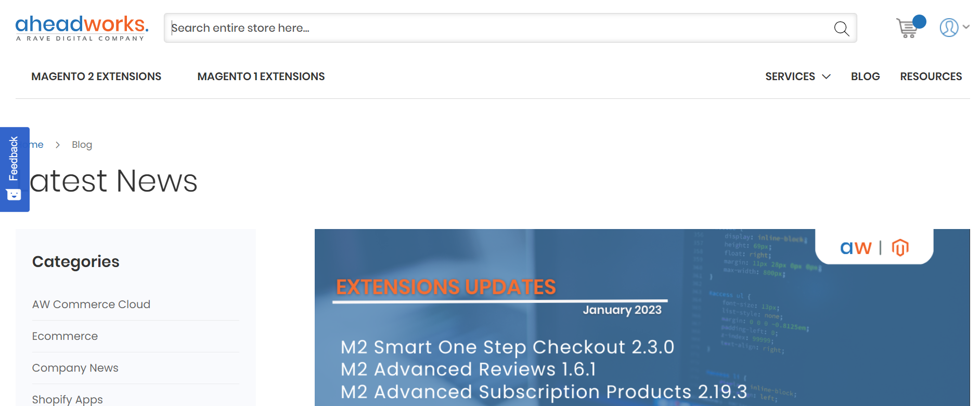Open the Extensions Updates January 2023 banner
The width and height of the screenshot is (980, 406).
[642, 318]
